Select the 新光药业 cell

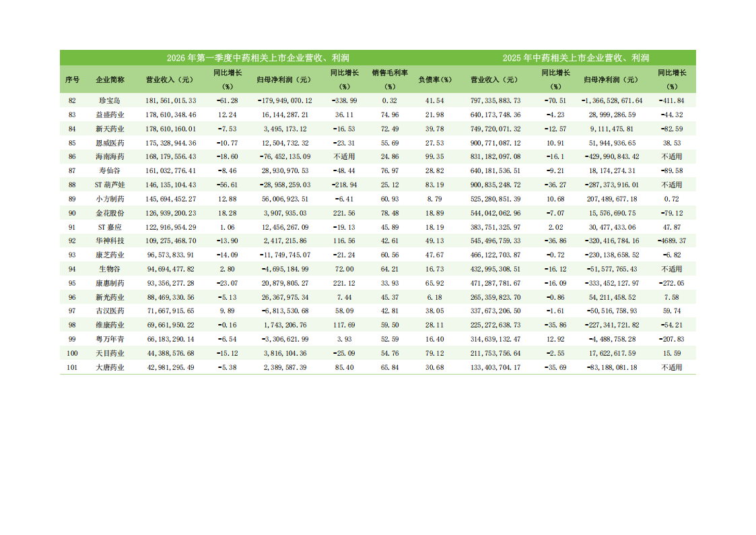(x=110, y=297)
